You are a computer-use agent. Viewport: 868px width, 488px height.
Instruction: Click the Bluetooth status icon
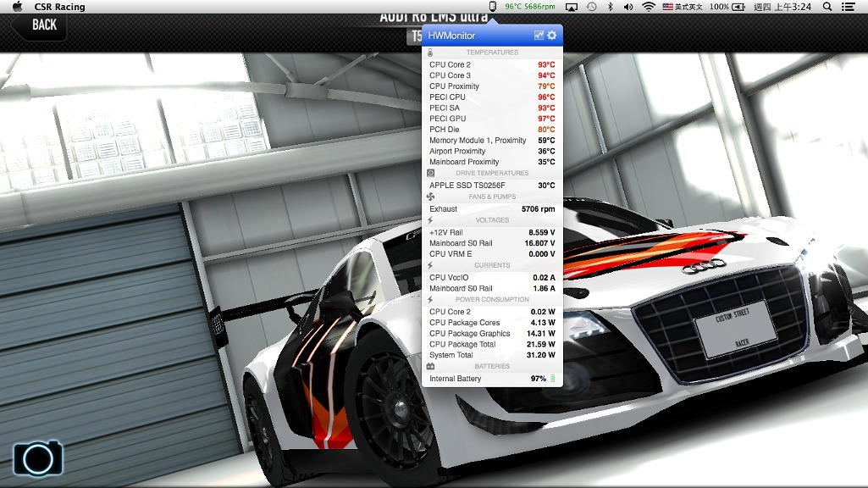610,7
